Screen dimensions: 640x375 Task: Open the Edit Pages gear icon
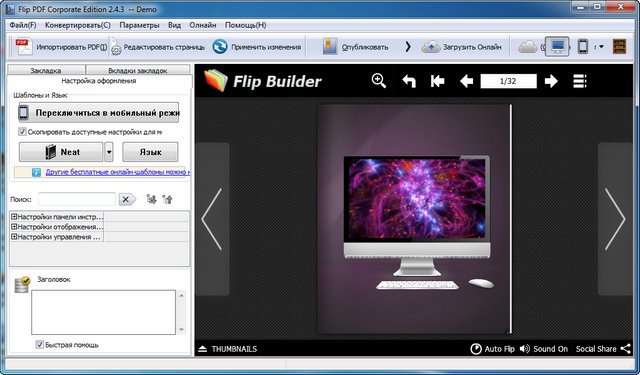click(116, 47)
